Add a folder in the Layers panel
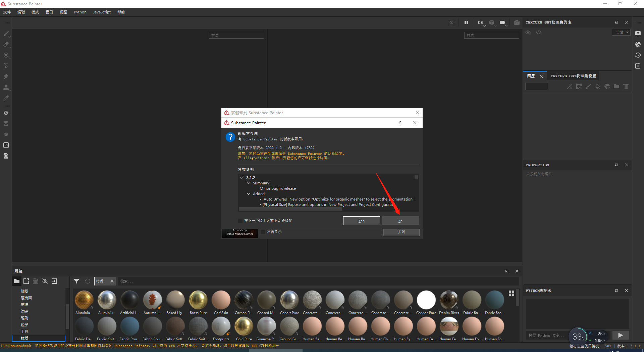644x352 pixels. (x=616, y=86)
